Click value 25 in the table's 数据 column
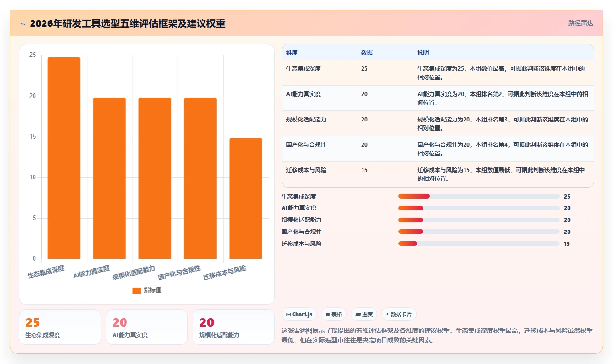 (x=364, y=69)
